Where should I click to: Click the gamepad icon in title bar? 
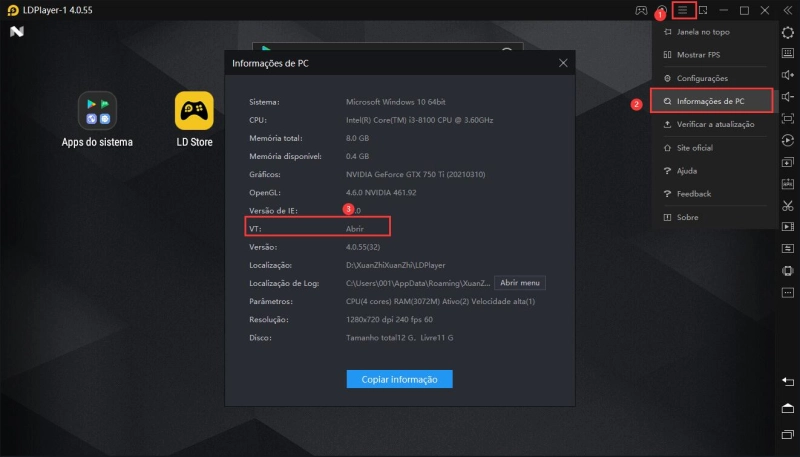coord(640,11)
